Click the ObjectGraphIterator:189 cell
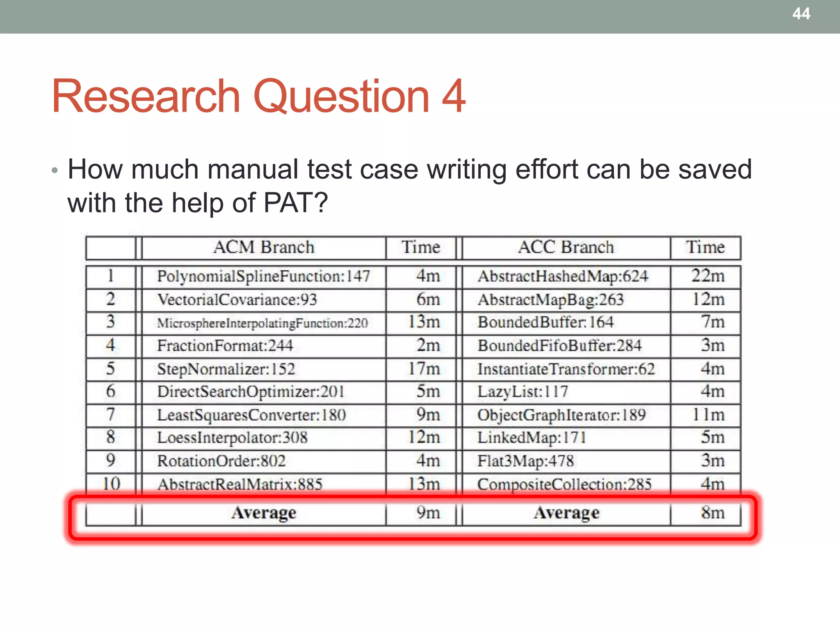This screenshot has width=840, height=630. (562, 415)
